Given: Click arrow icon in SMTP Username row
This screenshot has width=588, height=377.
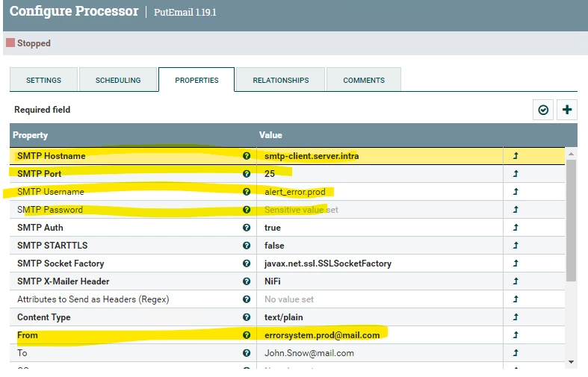Looking at the screenshot, I should coord(516,192).
